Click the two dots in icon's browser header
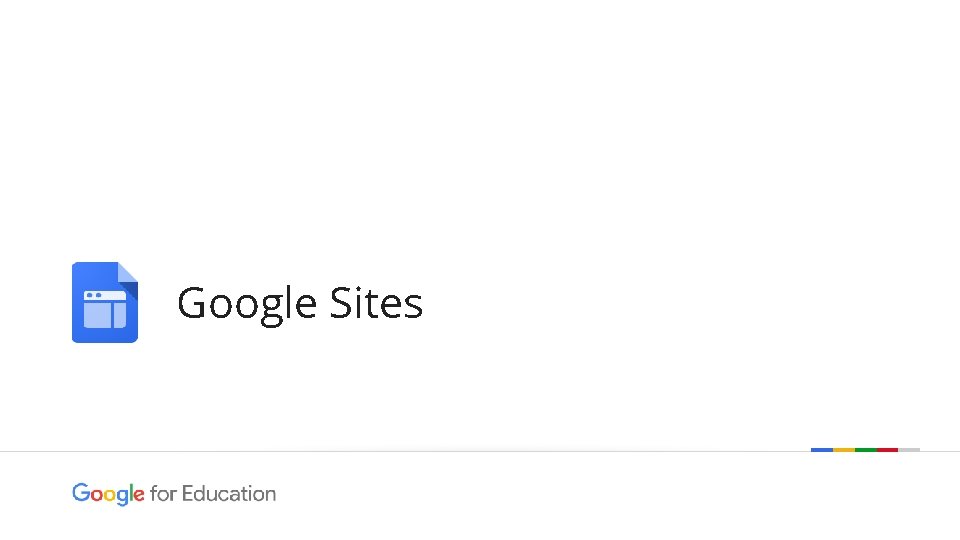The width and height of the screenshot is (960, 540). pos(94,296)
